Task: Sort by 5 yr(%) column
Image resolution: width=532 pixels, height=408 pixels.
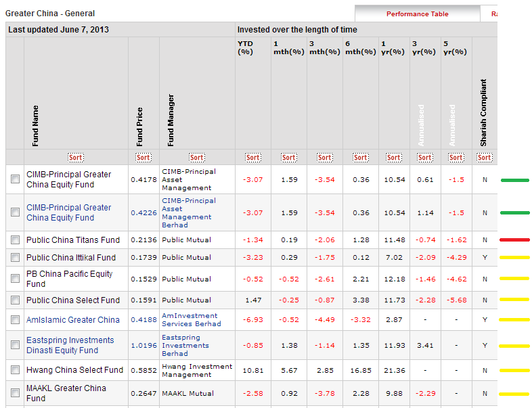Action: click(x=456, y=158)
